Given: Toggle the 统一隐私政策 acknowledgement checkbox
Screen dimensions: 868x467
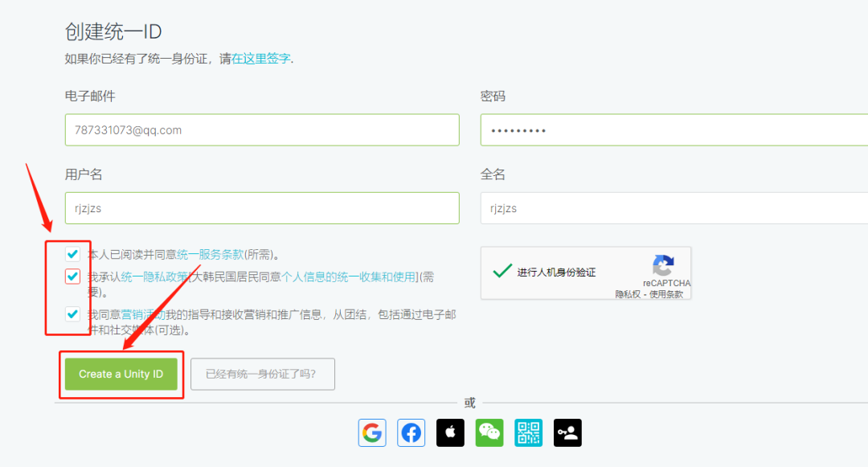Looking at the screenshot, I should coord(72,277).
